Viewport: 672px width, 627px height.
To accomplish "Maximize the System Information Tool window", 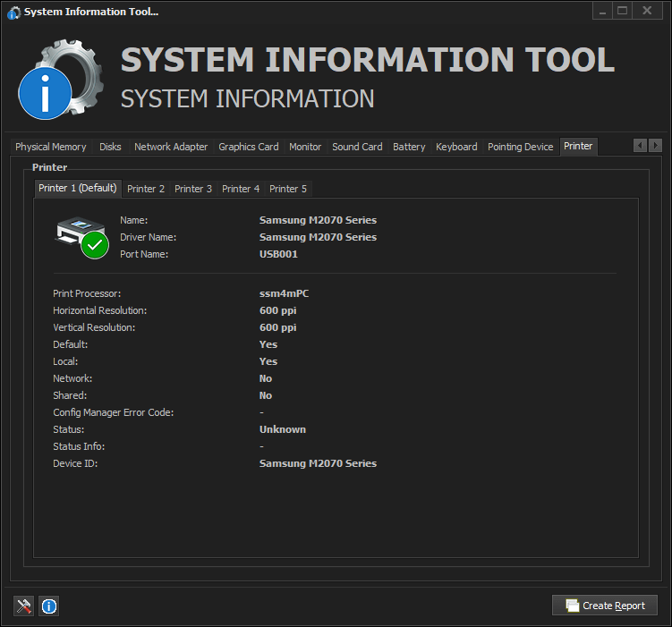I will pos(622,11).
